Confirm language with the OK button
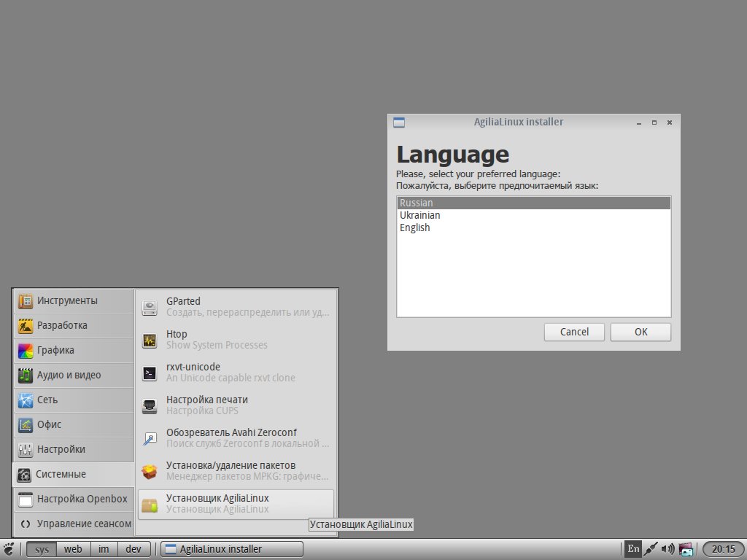 (640, 332)
